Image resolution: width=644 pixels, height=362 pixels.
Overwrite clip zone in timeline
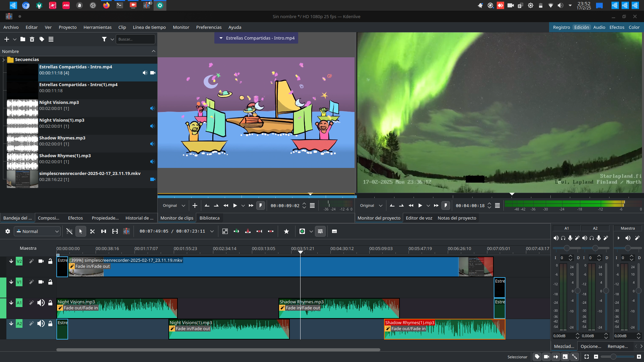pyautogui.click(x=248, y=231)
